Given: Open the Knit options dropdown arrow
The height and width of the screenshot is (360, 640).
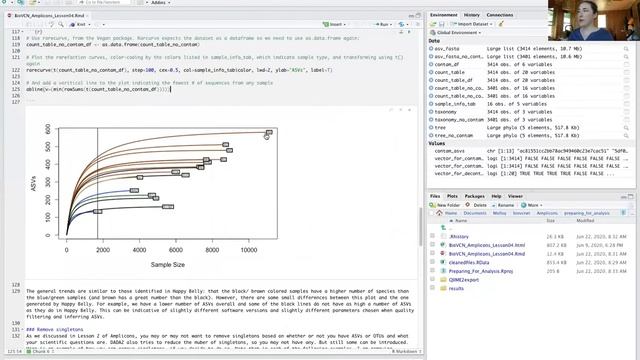Looking at the screenshot, I should (89, 24).
